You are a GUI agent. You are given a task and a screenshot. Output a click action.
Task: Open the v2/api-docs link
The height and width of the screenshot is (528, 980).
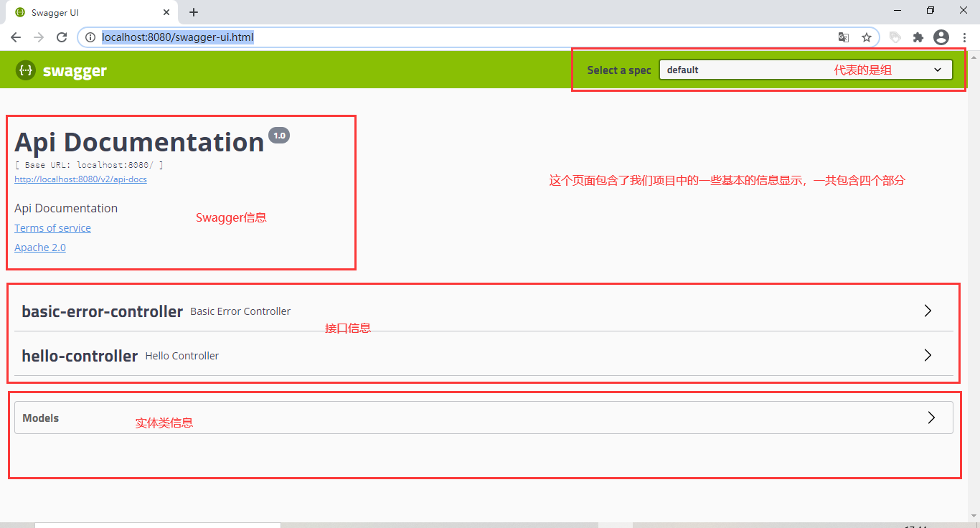point(80,179)
